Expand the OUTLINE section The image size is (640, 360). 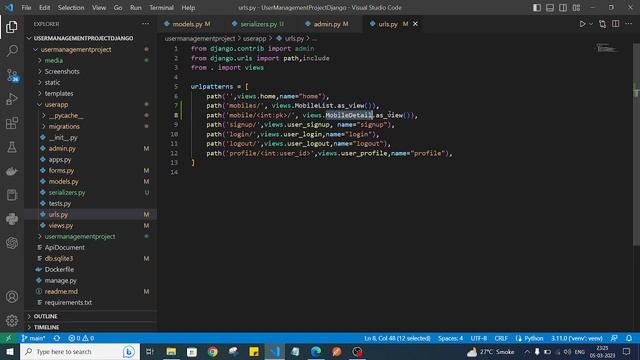tap(45, 316)
